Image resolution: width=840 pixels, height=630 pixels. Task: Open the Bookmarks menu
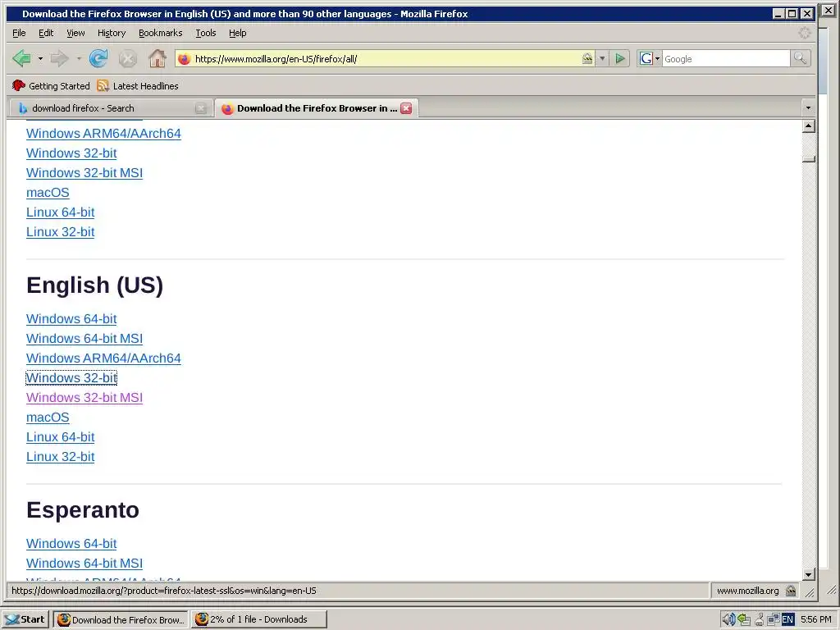pyautogui.click(x=160, y=33)
